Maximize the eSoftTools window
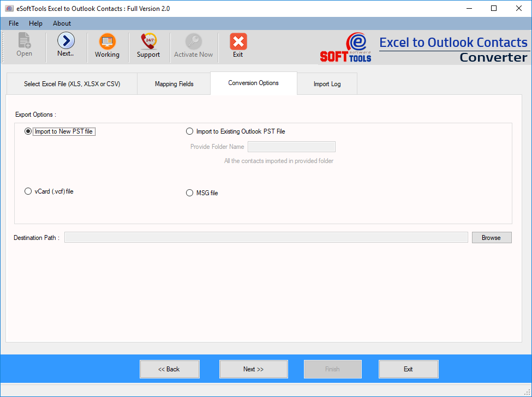Viewport: 532px width, 397px height. 494,9
